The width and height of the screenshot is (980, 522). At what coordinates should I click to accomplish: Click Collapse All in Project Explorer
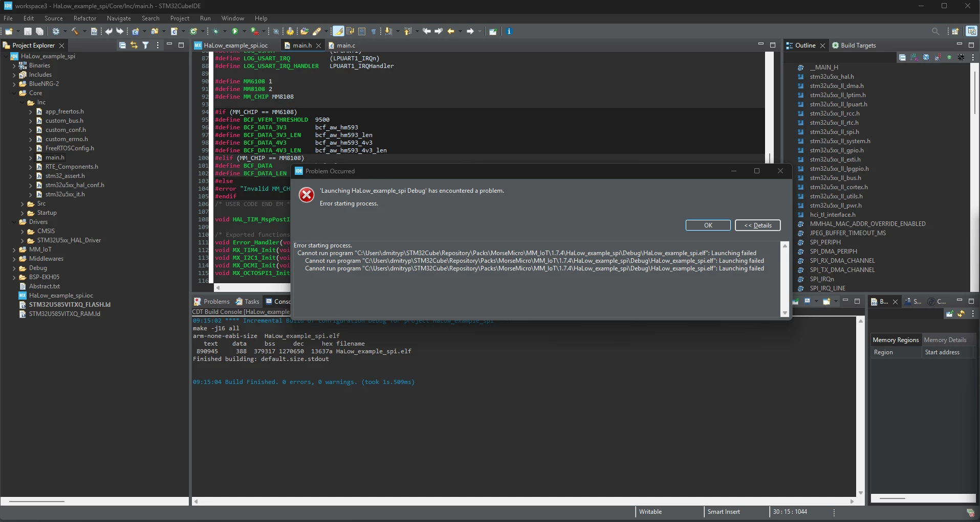[x=122, y=45]
